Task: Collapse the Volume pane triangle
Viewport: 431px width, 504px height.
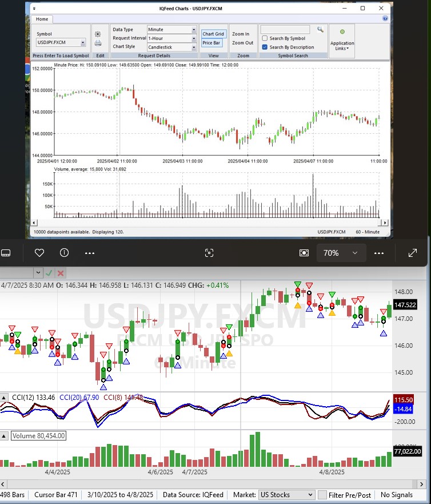Action: [4, 436]
